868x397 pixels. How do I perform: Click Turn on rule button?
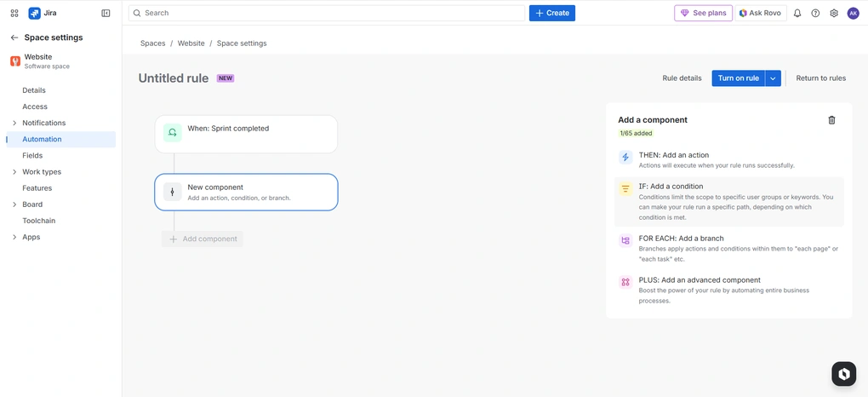click(x=739, y=78)
